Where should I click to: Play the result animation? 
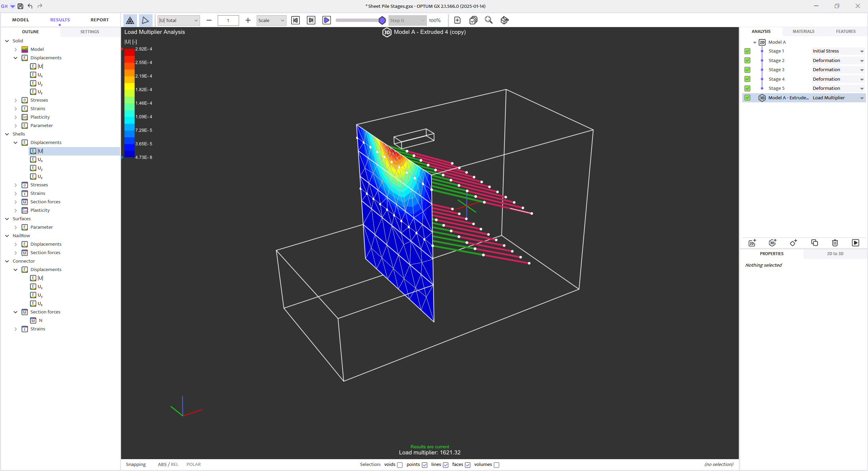(327, 20)
